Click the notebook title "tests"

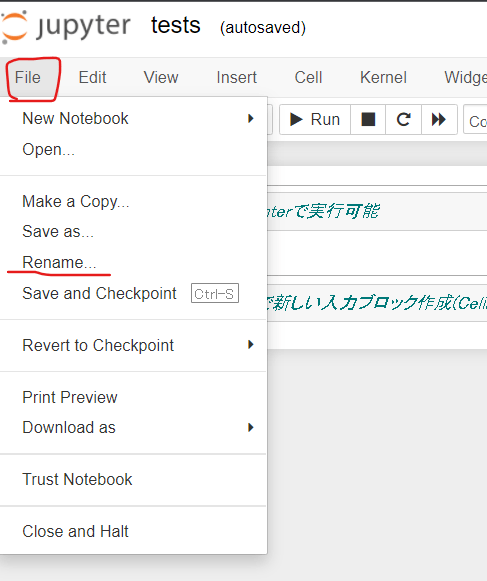(x=176, y=25)
